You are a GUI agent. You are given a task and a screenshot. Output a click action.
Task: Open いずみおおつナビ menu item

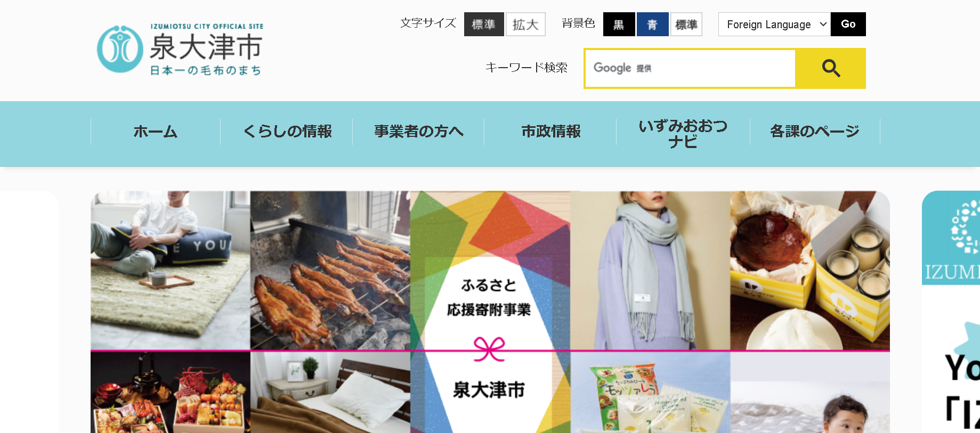coord(683,134)
